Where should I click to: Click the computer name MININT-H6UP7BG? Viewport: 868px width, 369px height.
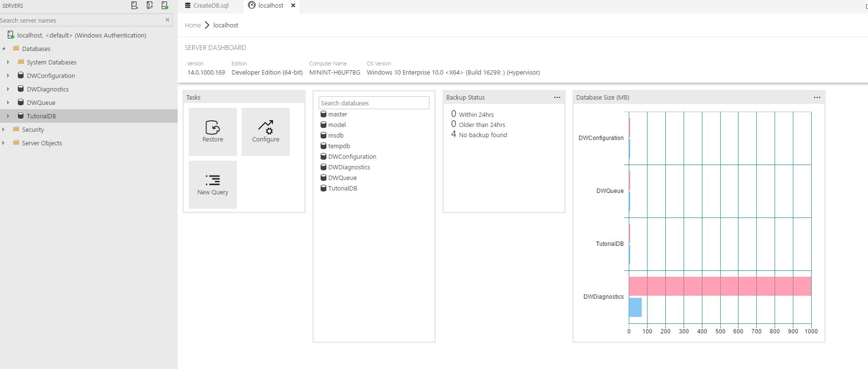[x=335, y=72]
